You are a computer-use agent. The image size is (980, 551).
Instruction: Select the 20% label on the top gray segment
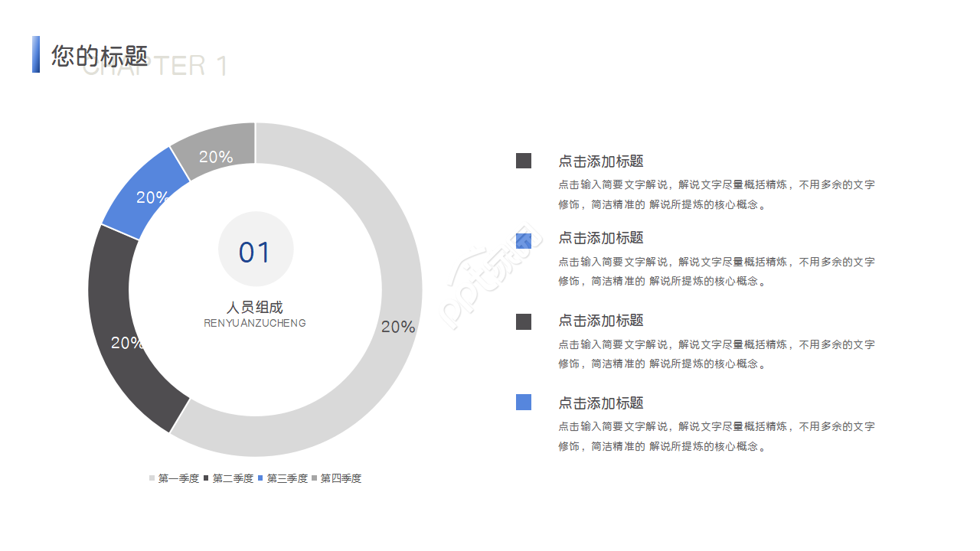(x=216, y=157)
